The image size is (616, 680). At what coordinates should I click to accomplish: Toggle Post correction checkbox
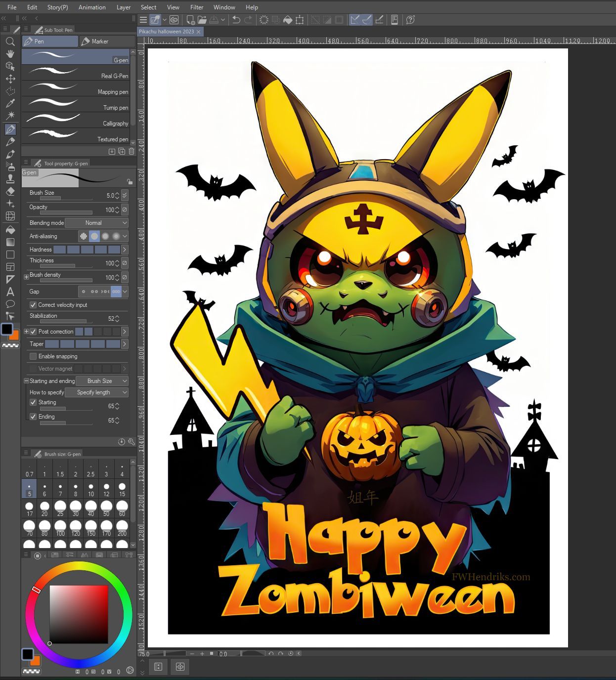point(33,332)
